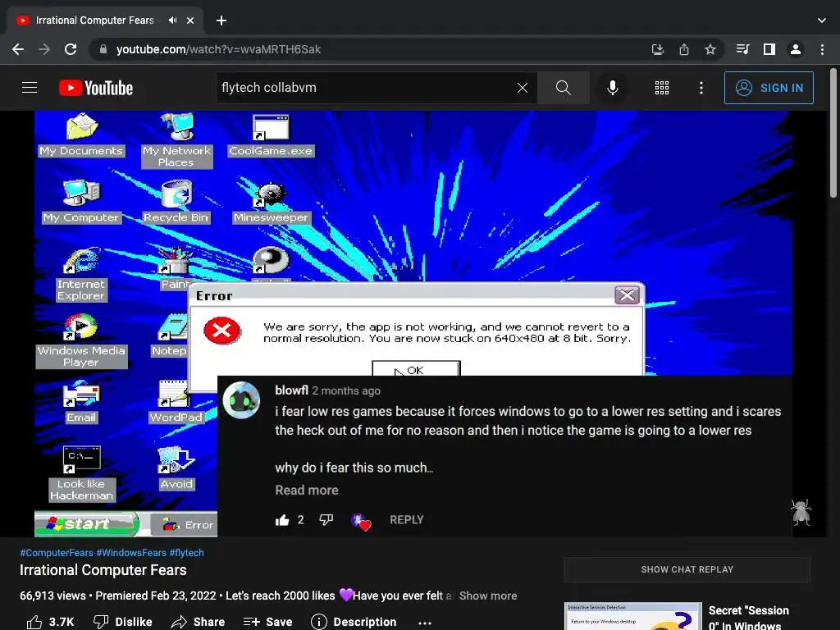The image size is (840, 630).
Task: Open the Chrome profile icon
Action: click(796, 49)
